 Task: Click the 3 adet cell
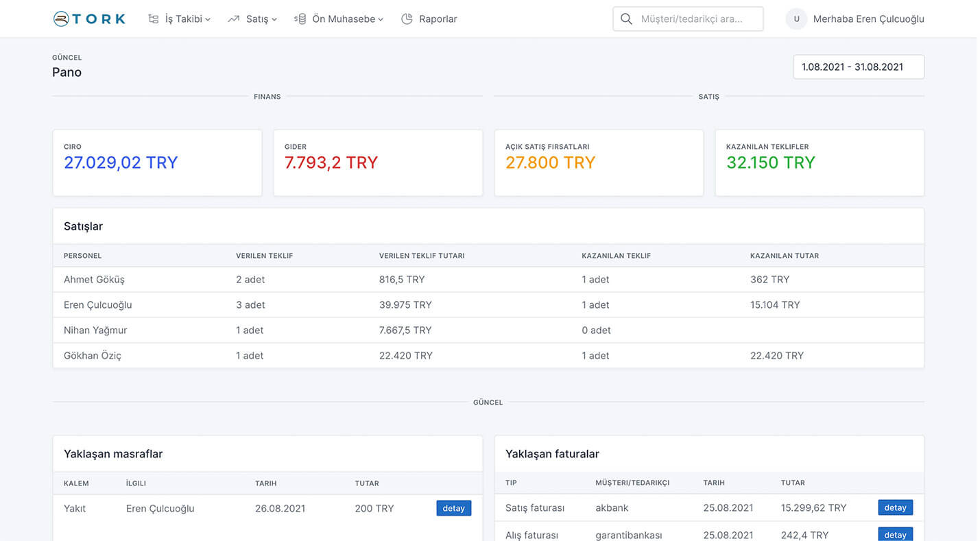point(250,305)
